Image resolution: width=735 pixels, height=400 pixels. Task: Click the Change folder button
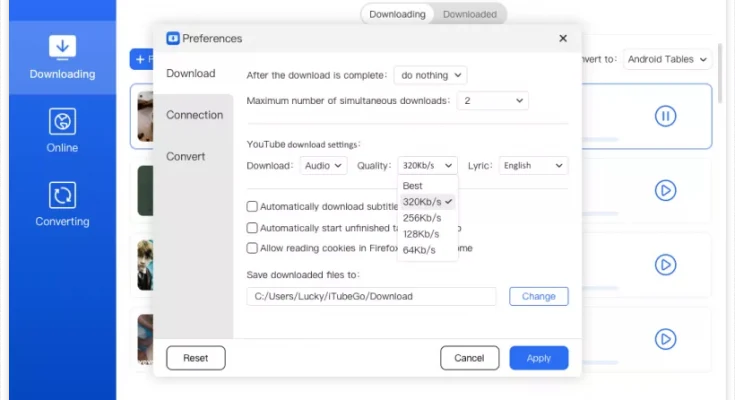tap(538, 296)
